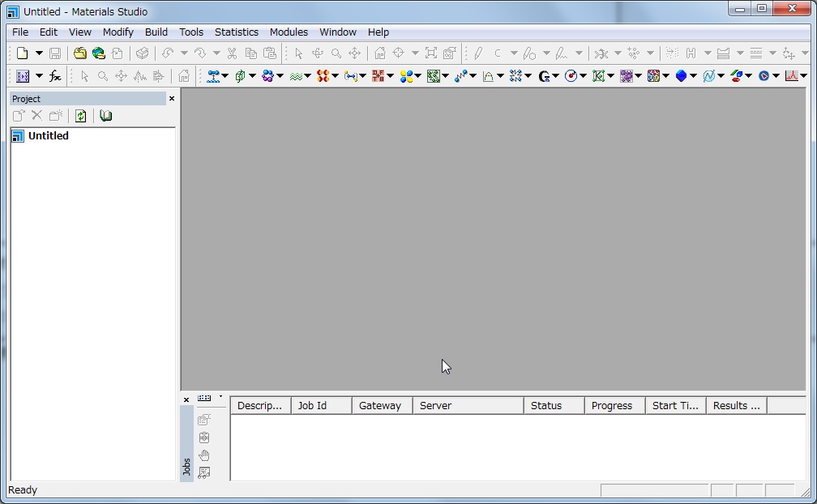Click the blue polyhedron module icon
Image resolution: width=817 pixels, height=504 pixels.
pos(681,76)
